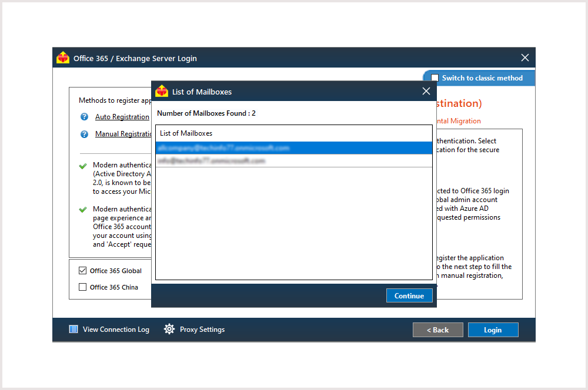
Task: Click the app logo in Exchange Server Login title bar
Action: 63,58
